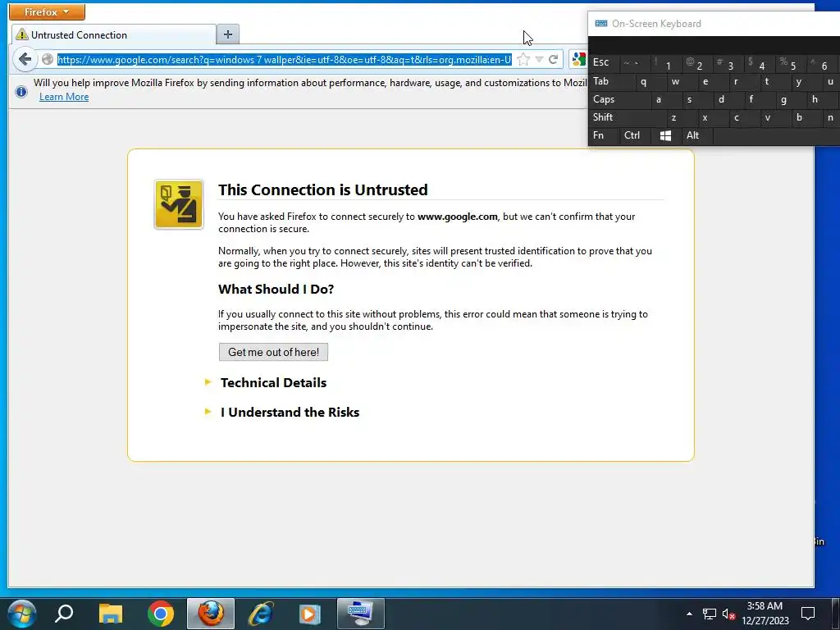
Task: Open taskbar search magnifier
Action: pyautogui.click(x=64, y=614)
